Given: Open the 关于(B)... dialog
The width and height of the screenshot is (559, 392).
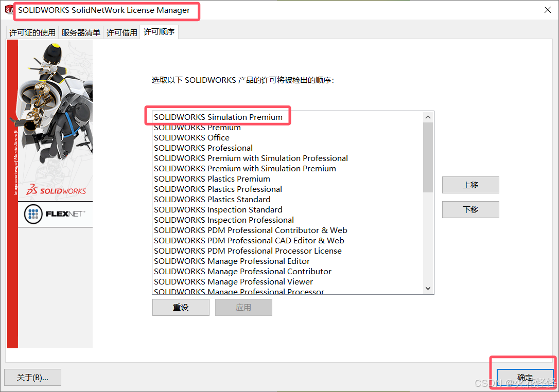Looking at the screenshot, I should (x=32, y=378).
